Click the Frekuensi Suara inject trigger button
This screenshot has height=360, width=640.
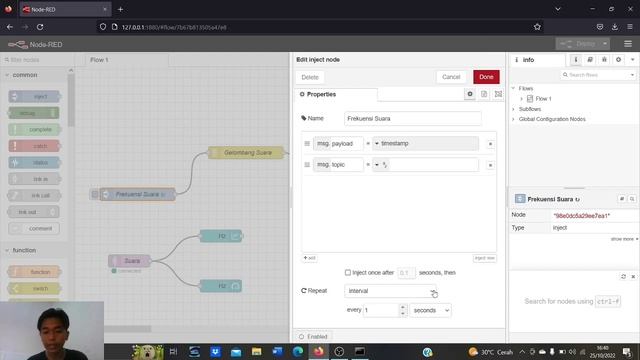(x=95, y=194)
